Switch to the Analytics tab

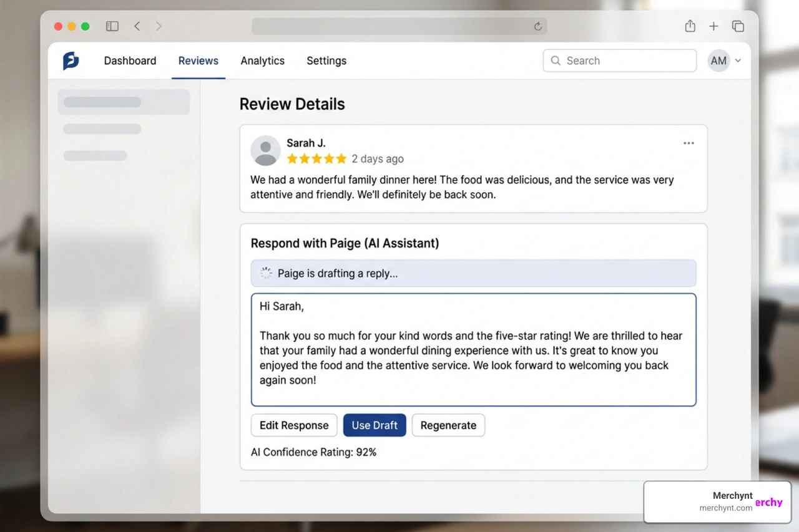pos(263,60)
